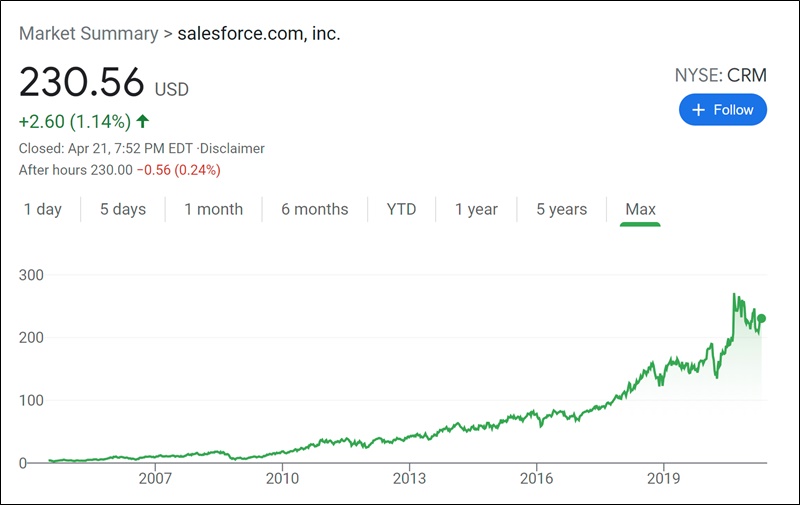Screen dimensions: 800x505
Task: Select the 1 day range tab
Action: coord(42,209)
